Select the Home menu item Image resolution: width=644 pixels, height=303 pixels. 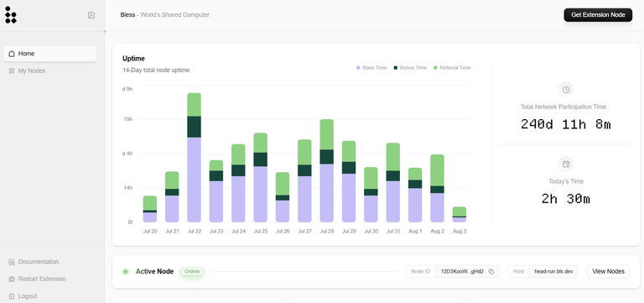(49, 54)
